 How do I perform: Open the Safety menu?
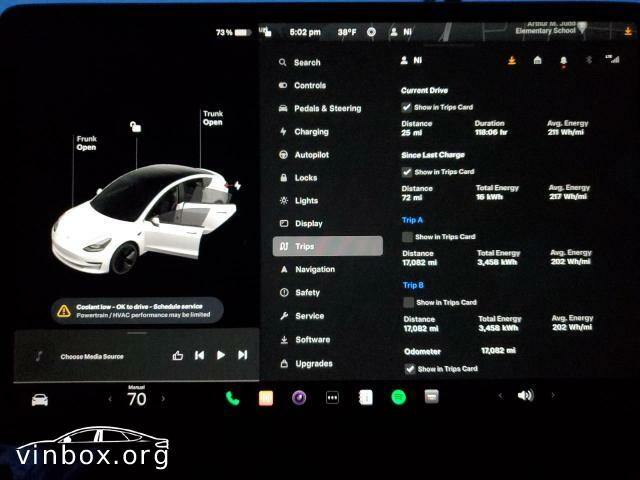tap(300, 292)
